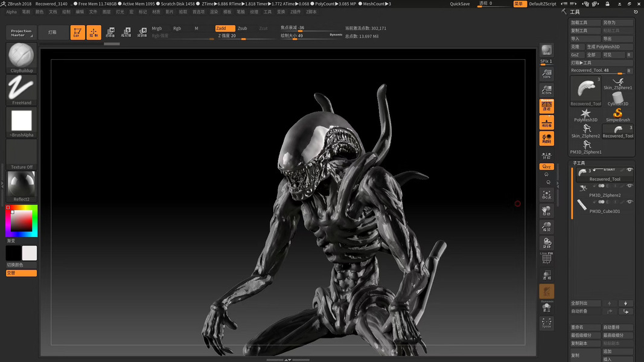Toggle visibility eye of PM3D_Cube3D1 subtool
The image size is (644, 362).
coord(630,202)
